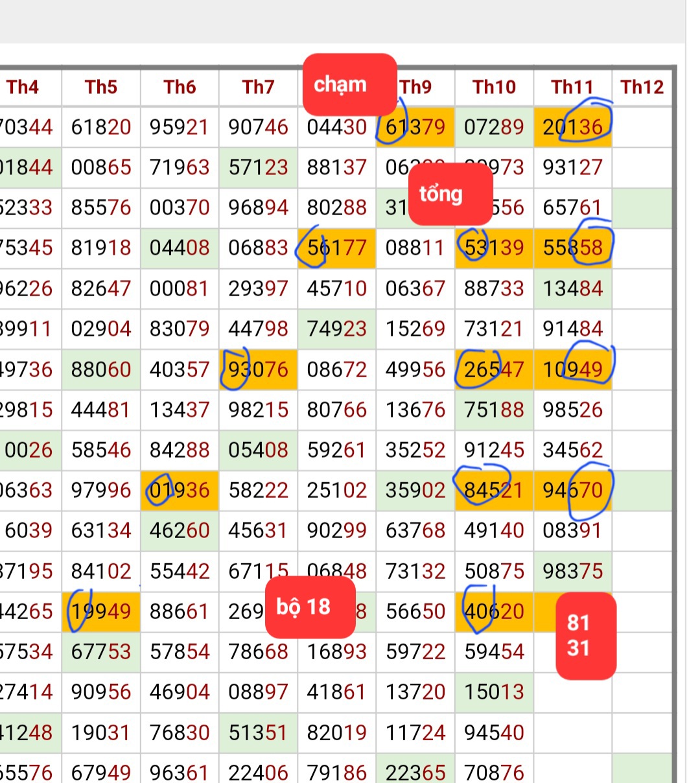
Task: Click cell 94540 in Th10 column
Action: click(x=494, y=733)
